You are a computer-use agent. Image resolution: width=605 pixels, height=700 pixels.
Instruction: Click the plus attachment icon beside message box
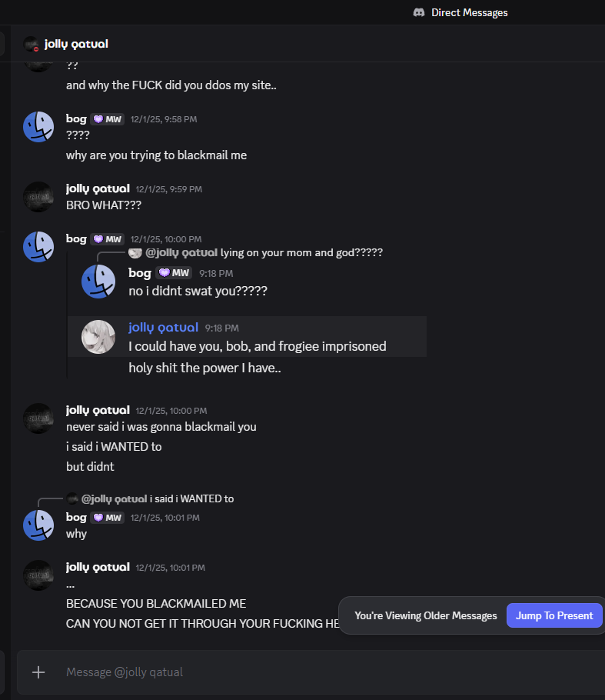click(x=38, y=672)
